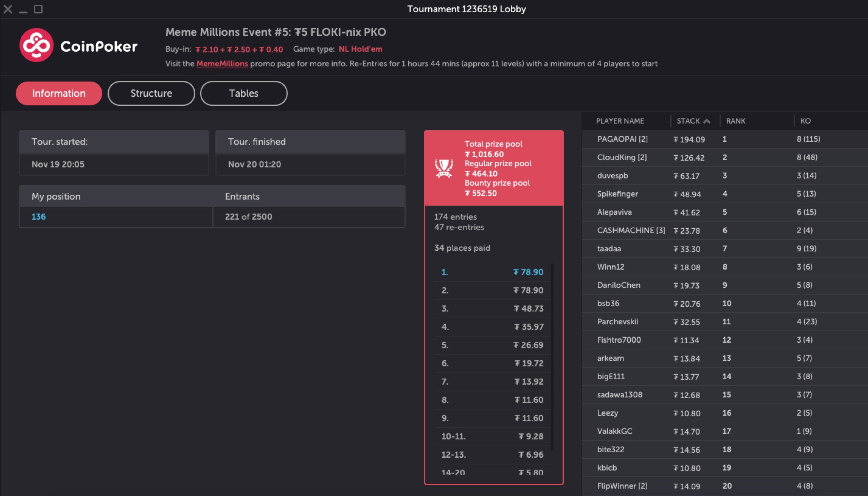Sort players by PLAYER NAME column
This screenshot has height=496, width=868.
tap(619, 121)
